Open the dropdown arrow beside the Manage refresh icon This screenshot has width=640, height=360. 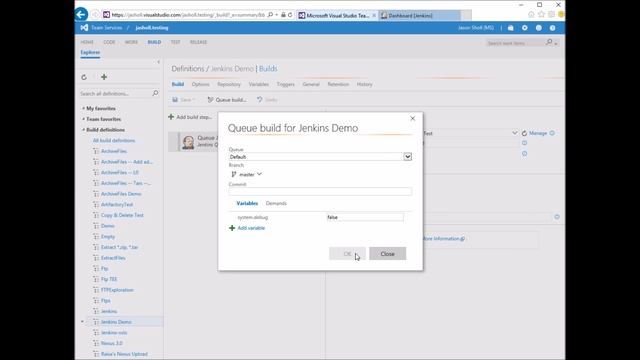[x=515, y=133]
